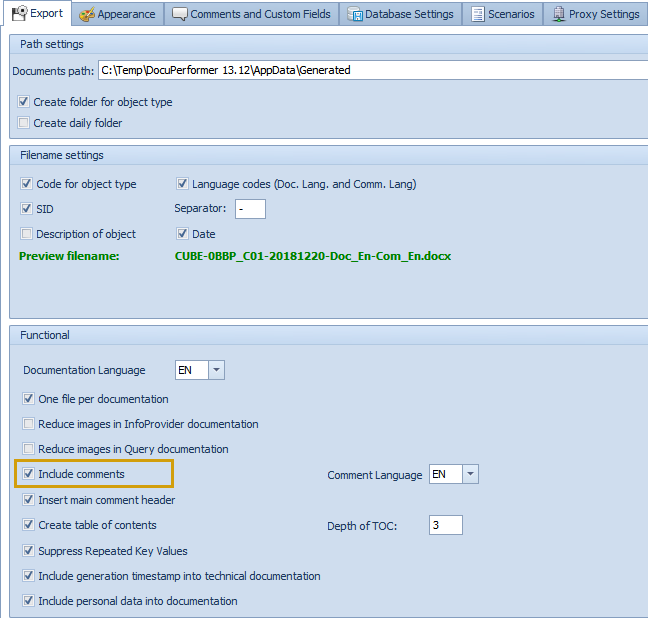The height and width of the screenshot is (618, 648).
Task: Switch to the Appearance tab
Action: (125, 14)
